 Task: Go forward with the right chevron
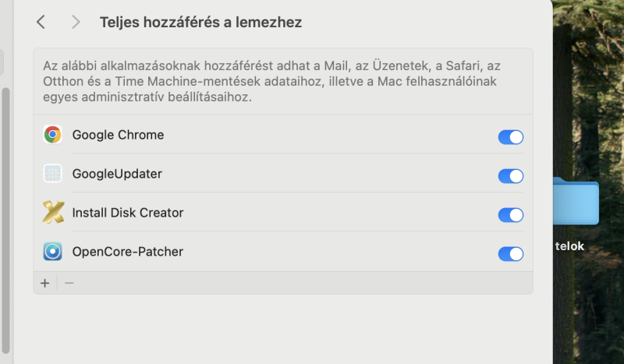pyautogui.click(x=76, y=23)
